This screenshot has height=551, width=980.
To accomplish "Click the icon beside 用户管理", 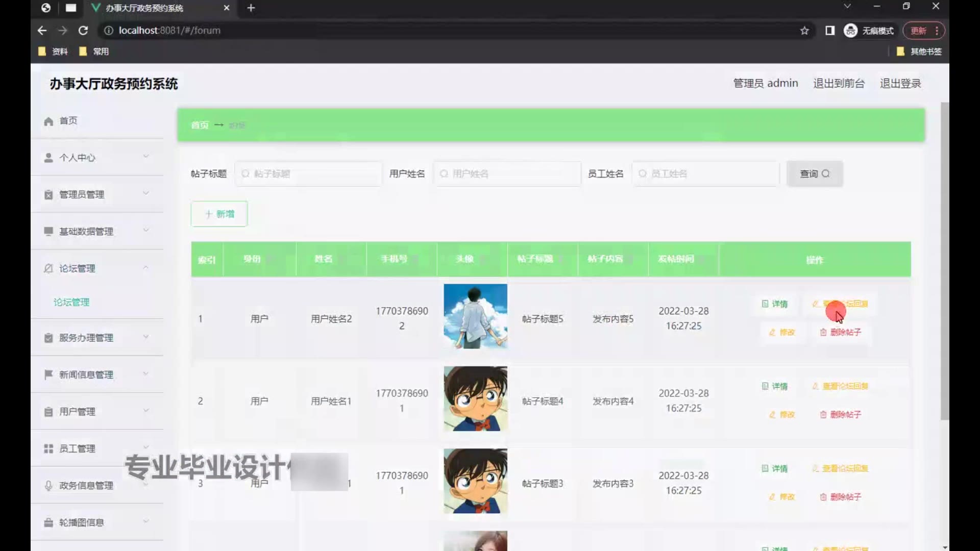I will coord(48,412).
